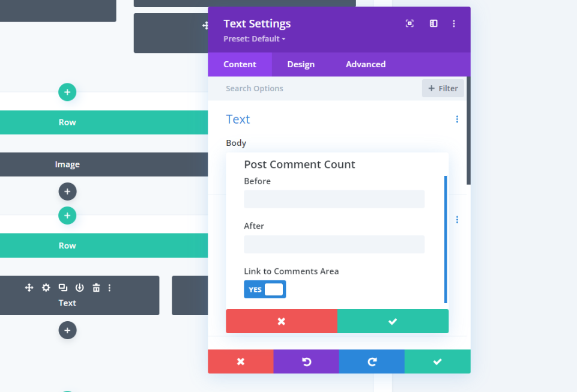
Task: Cancel Post Comment Count with red X
Action: (282, 321)
